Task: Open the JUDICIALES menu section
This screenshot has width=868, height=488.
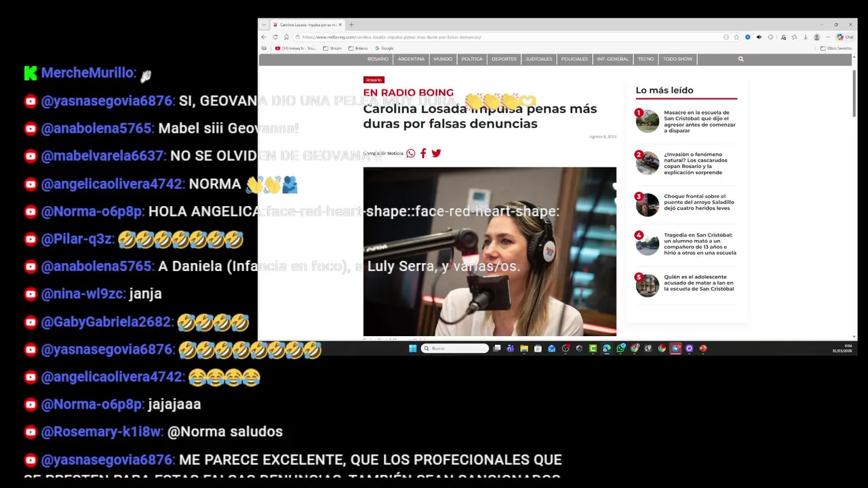Action: pos(539,59)
